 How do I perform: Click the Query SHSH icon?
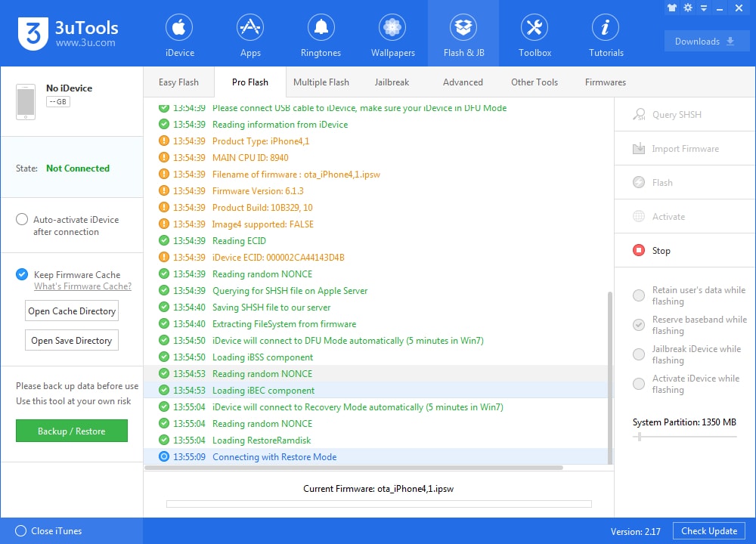point(639,115)
